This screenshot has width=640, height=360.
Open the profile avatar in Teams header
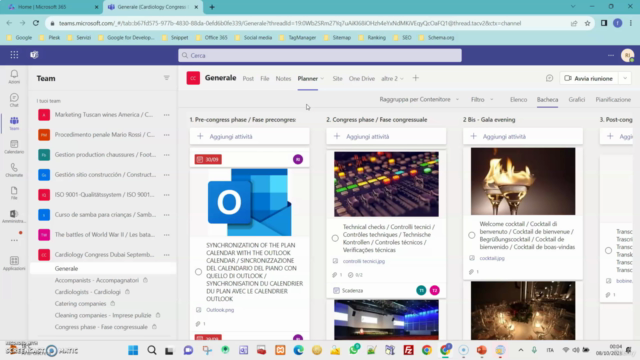627,55
